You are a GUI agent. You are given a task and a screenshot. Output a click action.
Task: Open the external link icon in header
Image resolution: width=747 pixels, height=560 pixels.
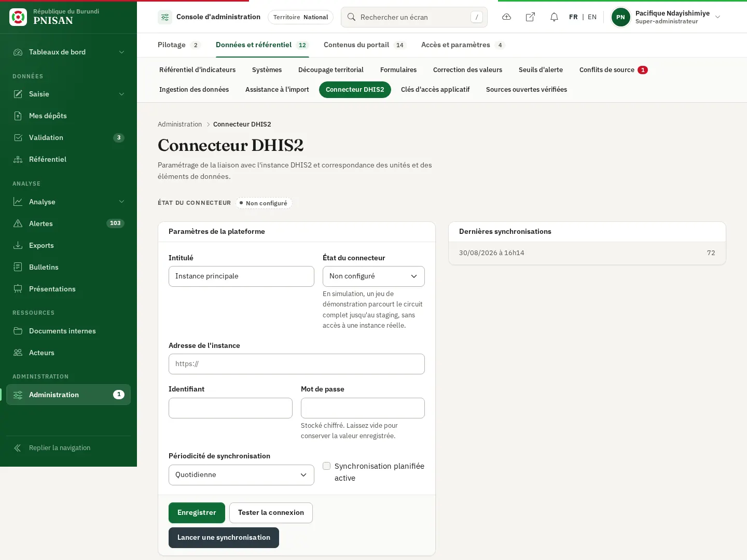click(x=530, y=17)
